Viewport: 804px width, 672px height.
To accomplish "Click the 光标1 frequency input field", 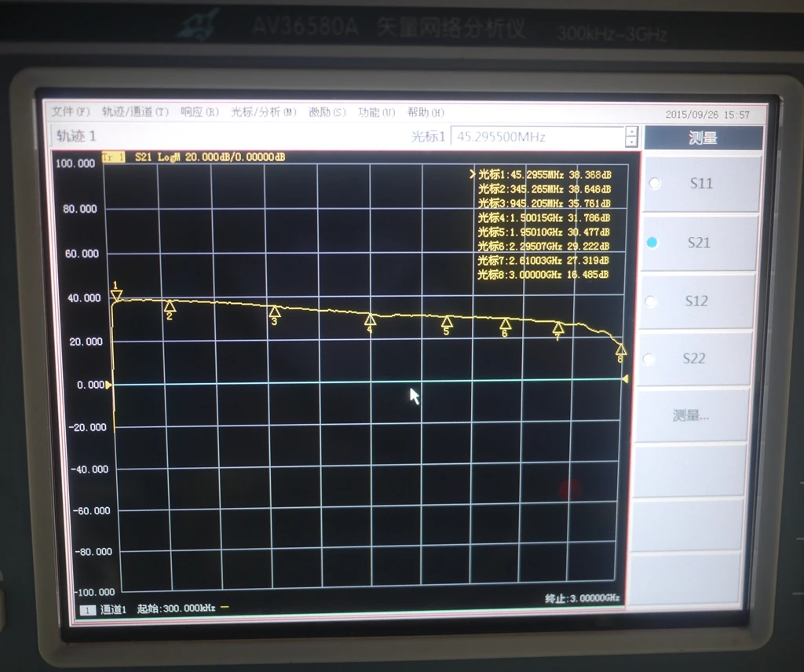I will point(538,137).
